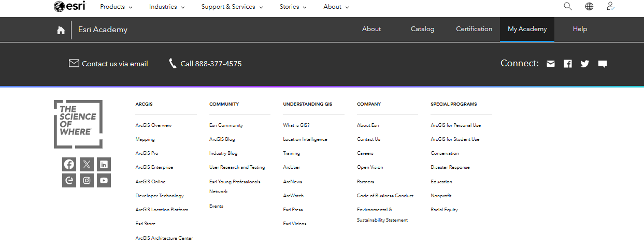Switch to the Catalog tab
The height and width of the screenshot is (248, 644).
[423, 29]
